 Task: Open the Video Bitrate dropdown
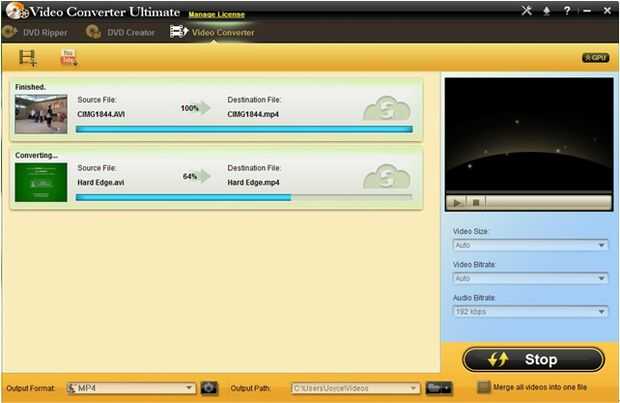tap(530, 278)
